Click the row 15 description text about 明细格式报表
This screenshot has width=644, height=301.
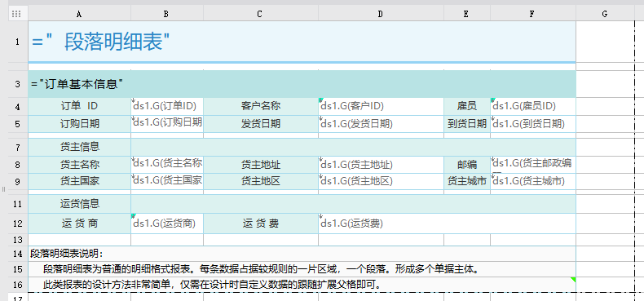[302, 269]
